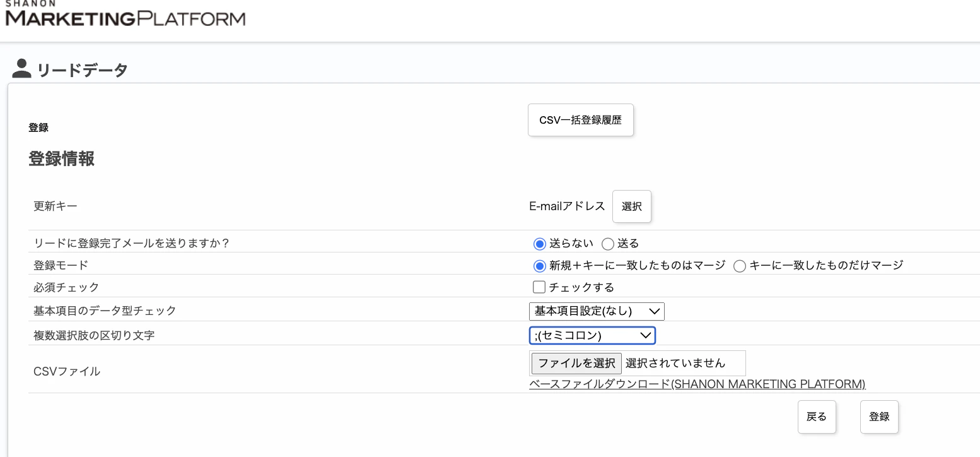Select the 送らない radio option
This screenshot has height=457, width=980.
click(x=539, y=244)
